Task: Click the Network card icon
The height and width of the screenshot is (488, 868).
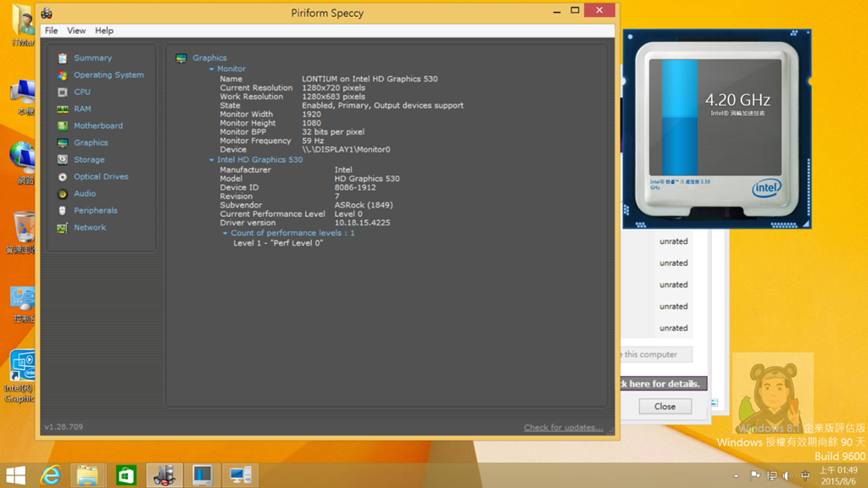Action: pos(63,228)
